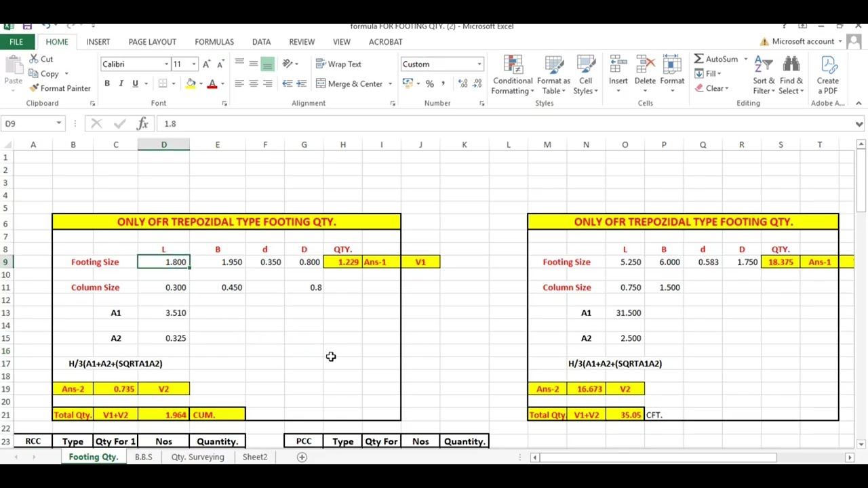
Task: Click the insert function fx button
Action: tap(142, 123)
